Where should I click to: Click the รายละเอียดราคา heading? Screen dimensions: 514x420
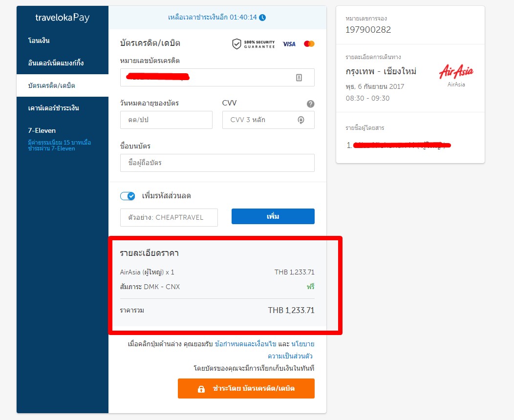[149, 253]
